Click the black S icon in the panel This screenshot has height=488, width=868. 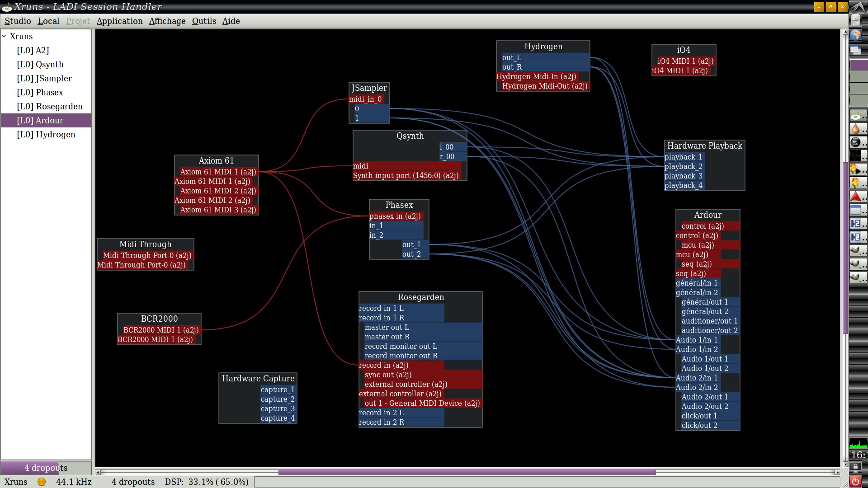[x=856, y=142]
